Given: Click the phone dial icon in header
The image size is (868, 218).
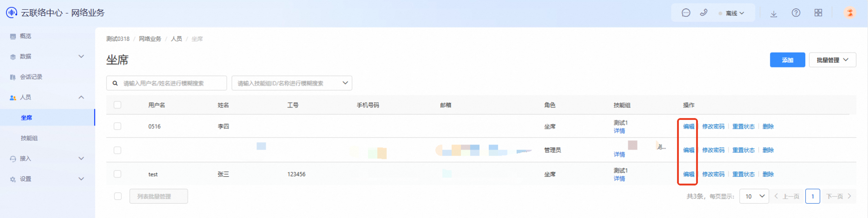Looking at the screenshot, I should click(704, 13).
